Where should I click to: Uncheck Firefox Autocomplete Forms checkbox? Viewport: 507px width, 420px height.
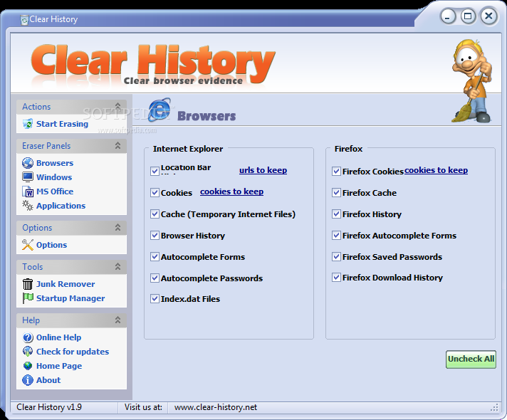click(336, 236)
